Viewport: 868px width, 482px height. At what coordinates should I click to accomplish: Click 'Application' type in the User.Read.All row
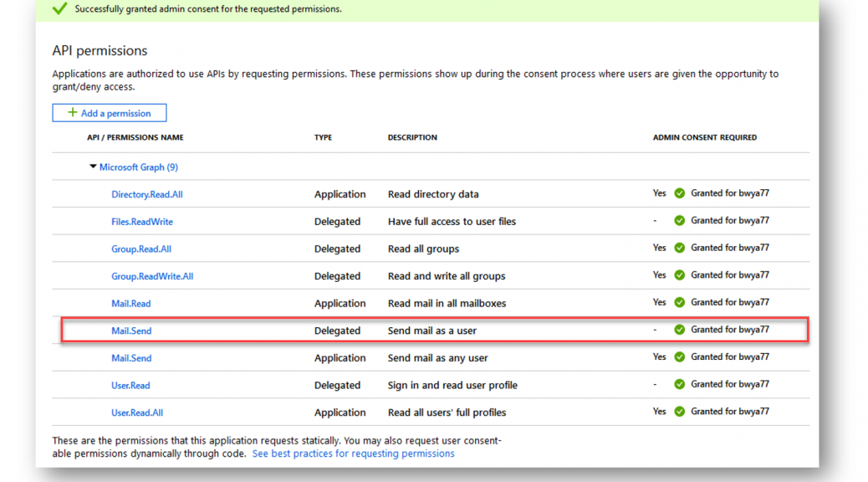[x=340, y=413]
